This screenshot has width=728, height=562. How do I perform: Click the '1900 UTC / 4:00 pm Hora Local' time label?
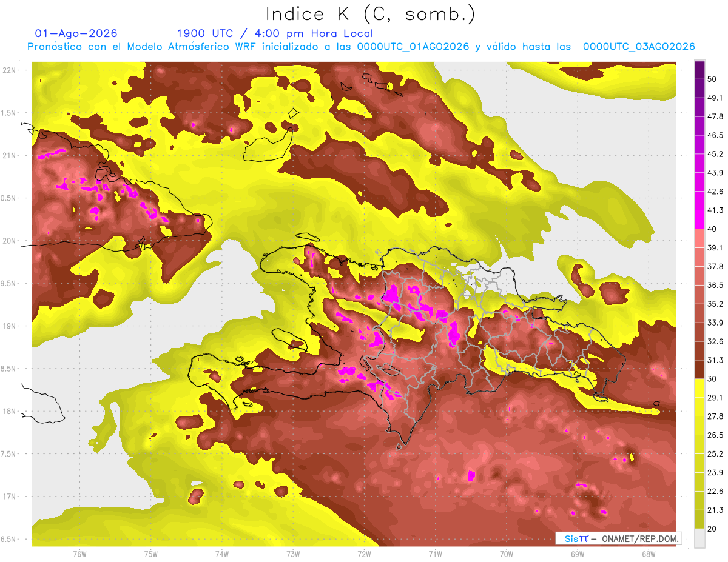tap(275, 34)
